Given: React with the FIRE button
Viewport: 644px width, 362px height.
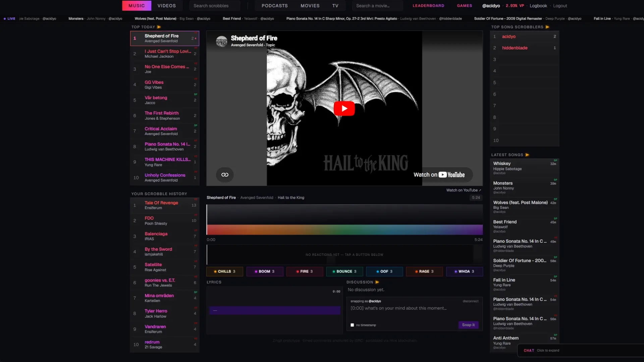Looking at the screenshot, I should pos(305,271).
